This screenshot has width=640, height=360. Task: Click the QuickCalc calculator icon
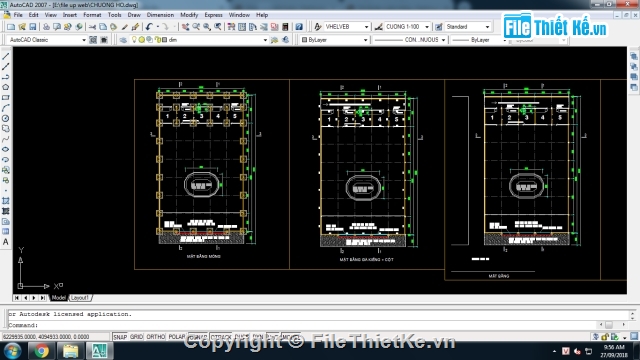(x=285, y=27)
